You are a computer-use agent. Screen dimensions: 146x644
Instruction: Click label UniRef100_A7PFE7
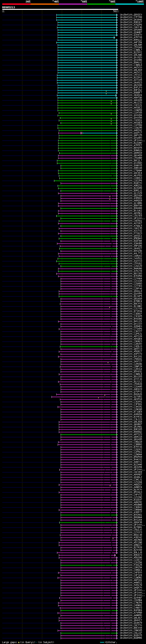pyautogui.click(x=131, y=146)
